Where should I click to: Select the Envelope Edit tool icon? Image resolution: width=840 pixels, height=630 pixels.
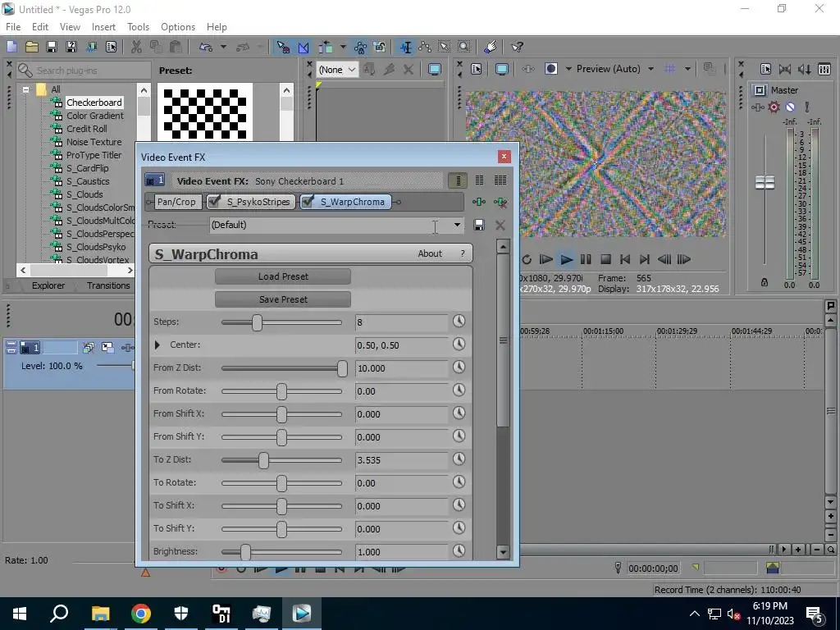click(425, 47)
